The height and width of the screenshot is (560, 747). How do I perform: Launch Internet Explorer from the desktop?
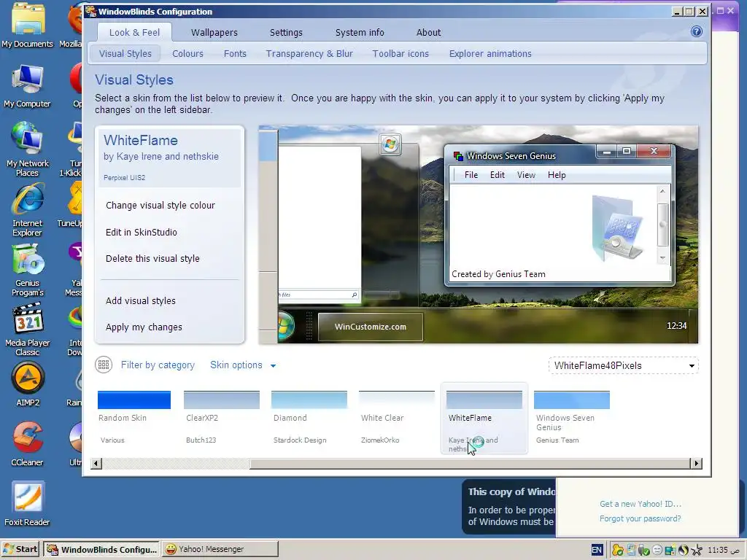pos(27,210)
